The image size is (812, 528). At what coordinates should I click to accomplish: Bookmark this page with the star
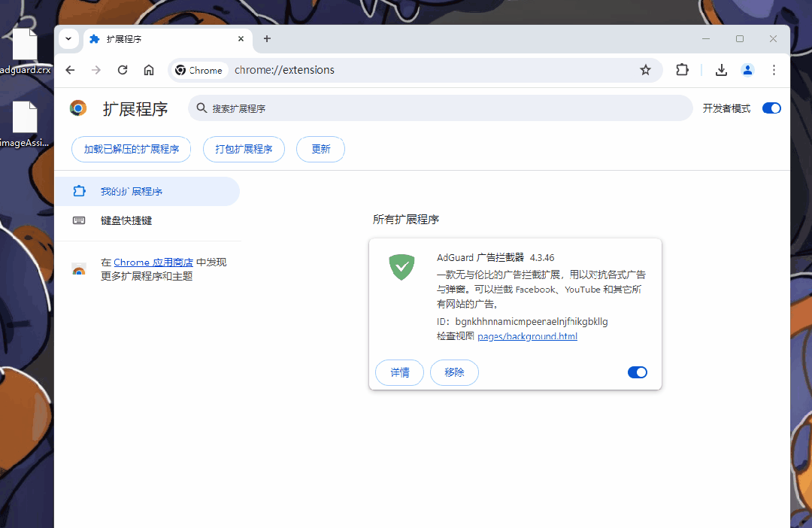(645, 70)
